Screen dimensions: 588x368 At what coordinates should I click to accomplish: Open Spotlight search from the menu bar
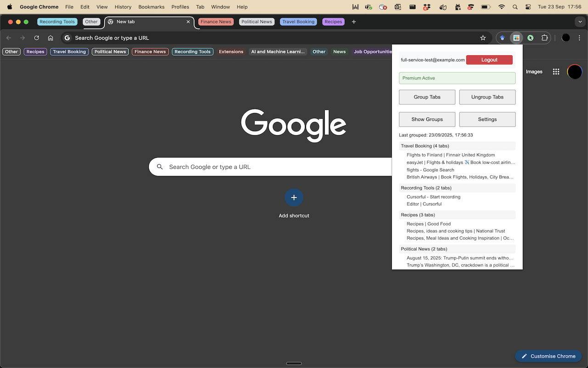point(515,7)
